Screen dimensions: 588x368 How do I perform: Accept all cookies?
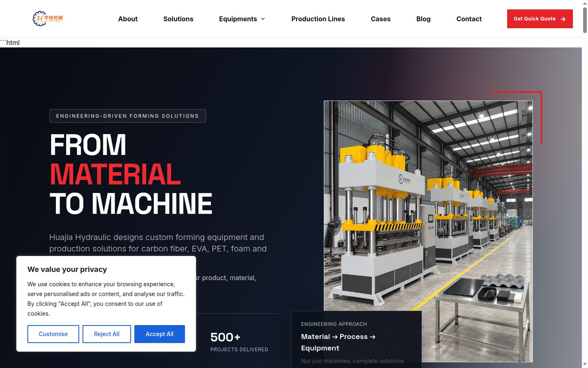[160, 334]
